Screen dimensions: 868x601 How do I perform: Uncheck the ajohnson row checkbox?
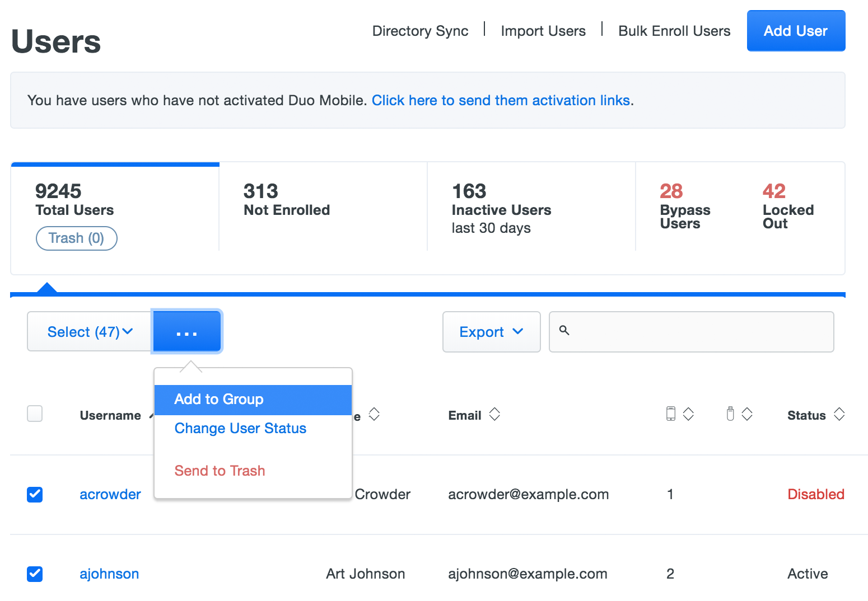pos(35,574)
